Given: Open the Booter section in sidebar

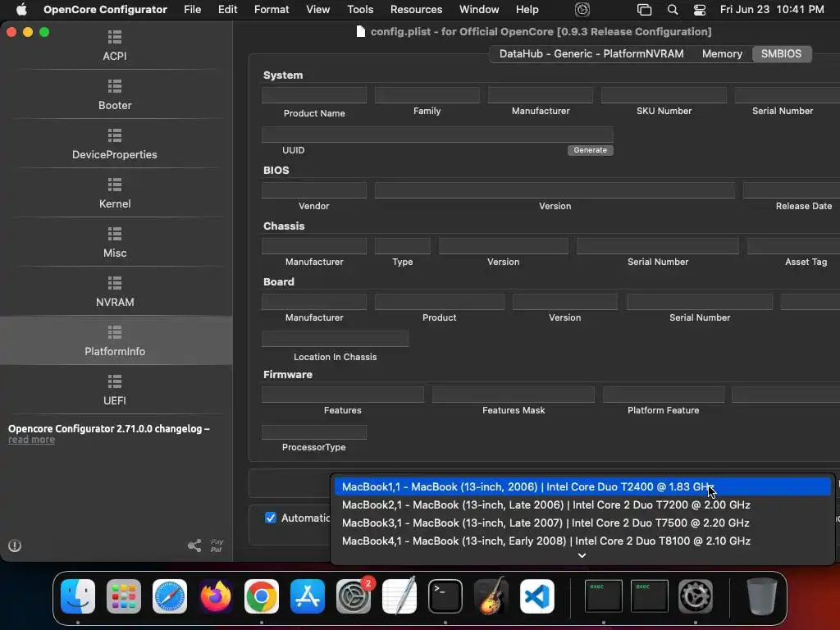Looking at the screenshot, I should 115,95.
